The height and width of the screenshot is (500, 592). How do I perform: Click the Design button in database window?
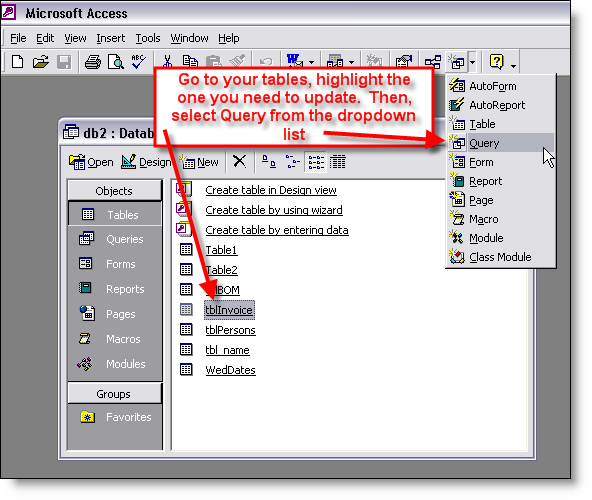(x=146, y=162)
